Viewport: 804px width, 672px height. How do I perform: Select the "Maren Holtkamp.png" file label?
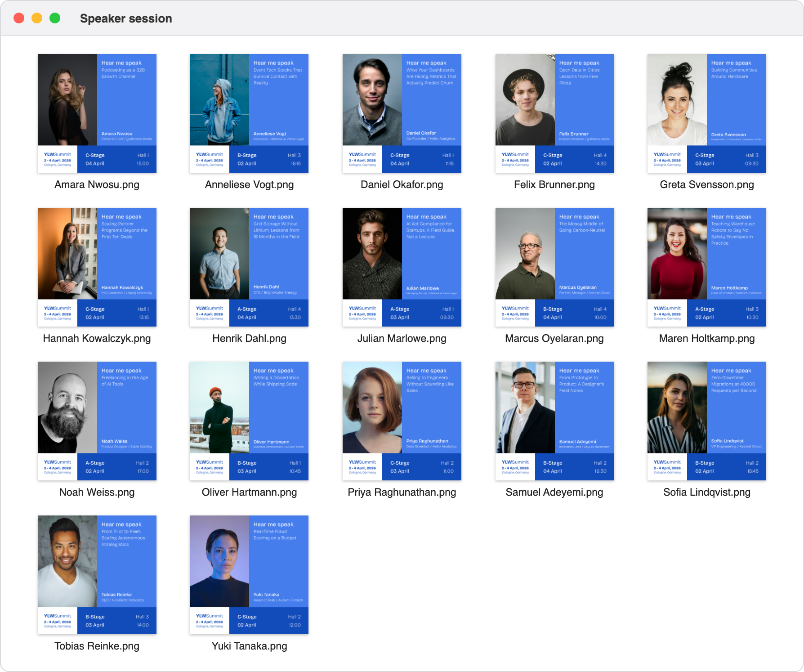707,338
